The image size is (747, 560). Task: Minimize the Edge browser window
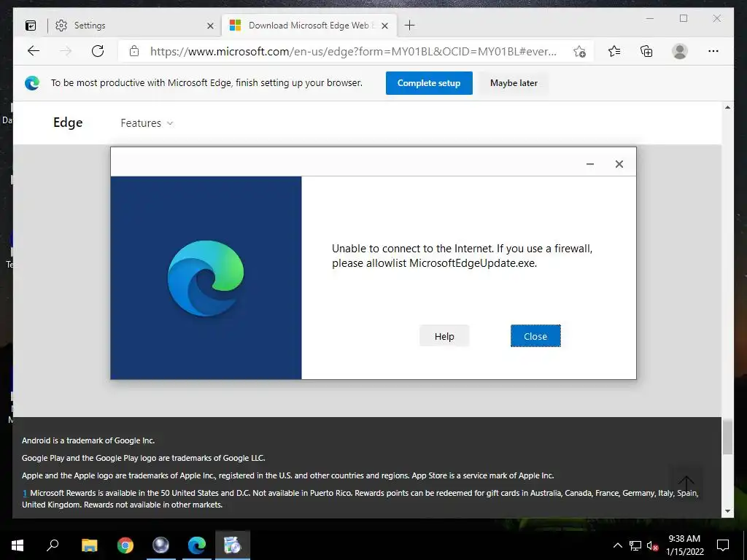point(650,18)
